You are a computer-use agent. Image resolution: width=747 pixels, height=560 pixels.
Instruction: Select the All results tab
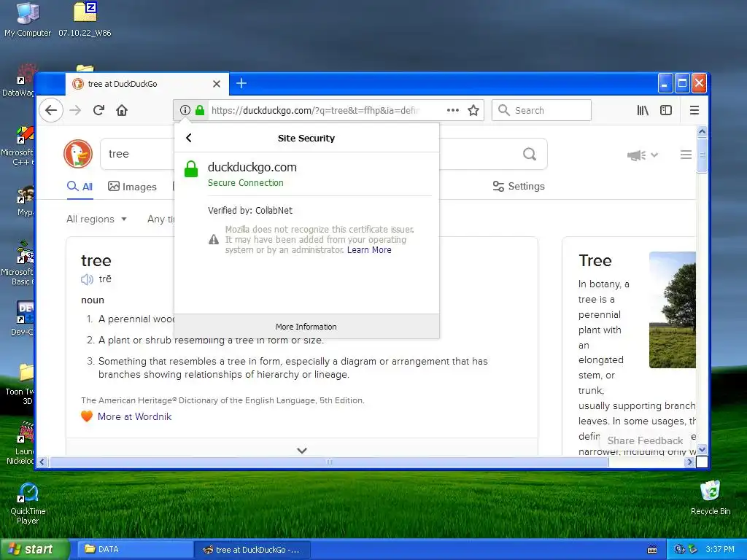80,187
